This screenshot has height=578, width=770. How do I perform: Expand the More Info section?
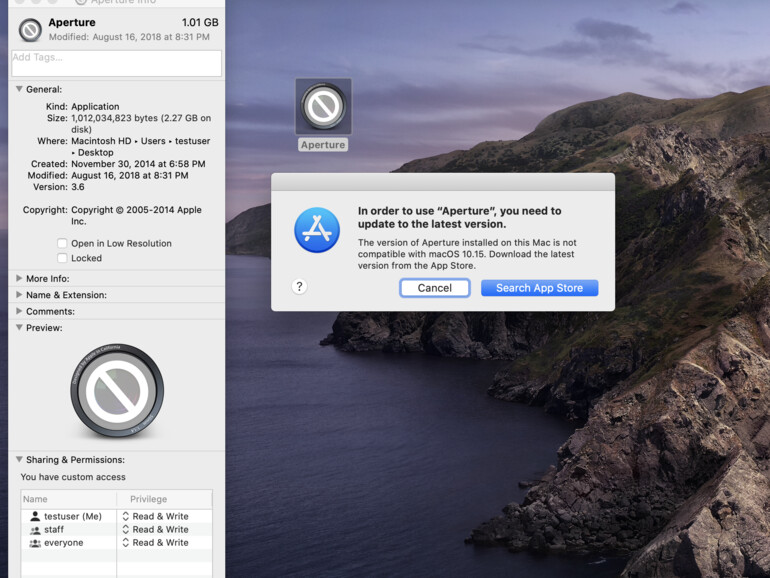click(x=19, y=279)
